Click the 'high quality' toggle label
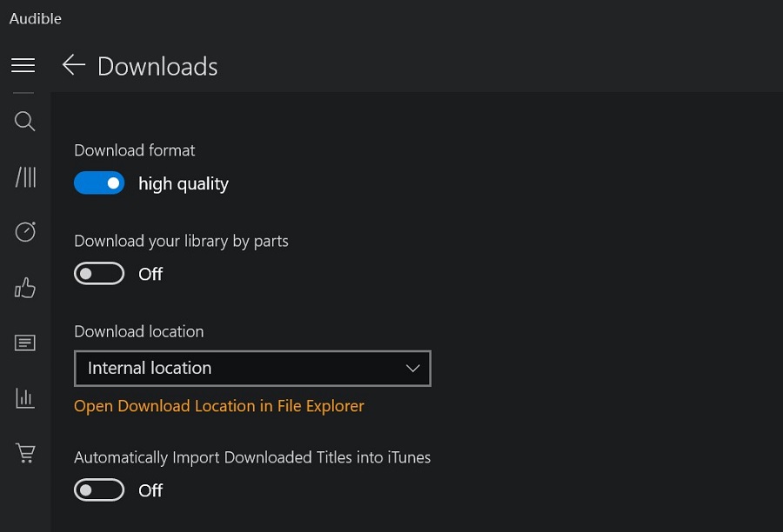The image size is (783, 532). (x=184, y=184)
